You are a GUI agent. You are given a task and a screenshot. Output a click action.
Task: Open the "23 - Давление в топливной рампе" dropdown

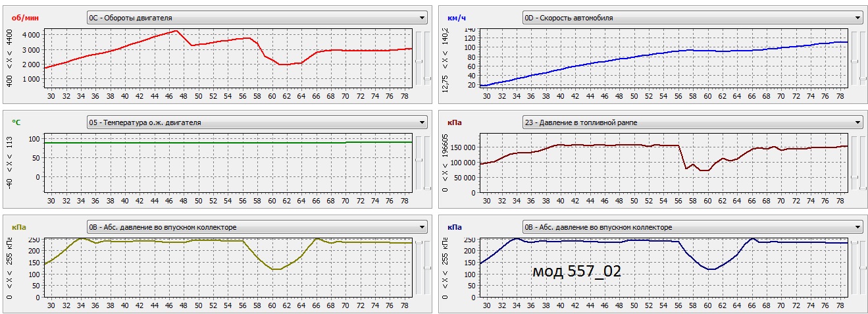click(692, 122)
